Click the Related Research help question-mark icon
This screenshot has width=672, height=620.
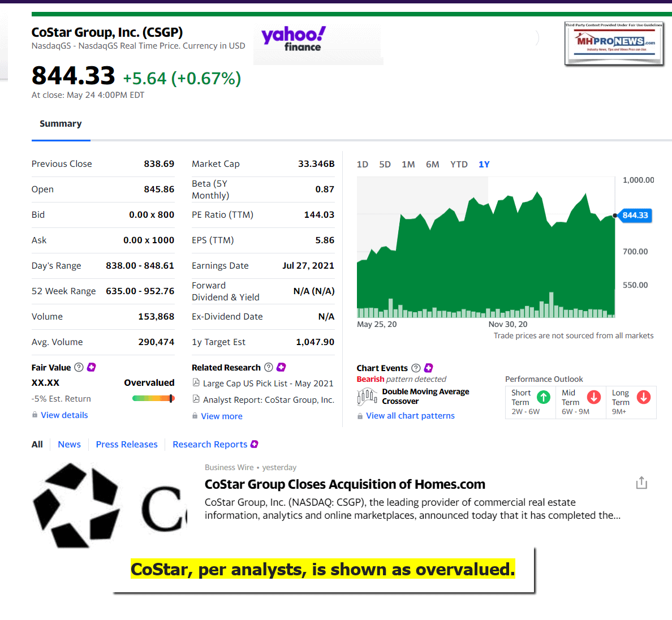coord(269,367)
